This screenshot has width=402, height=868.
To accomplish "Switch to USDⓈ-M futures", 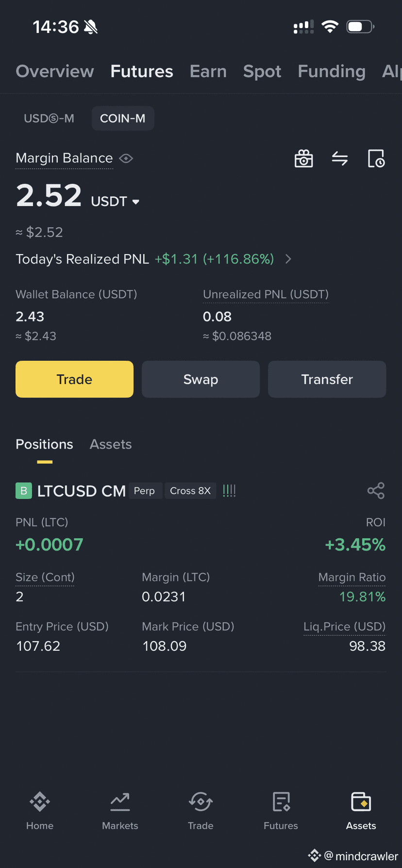I will click(49, 118).
